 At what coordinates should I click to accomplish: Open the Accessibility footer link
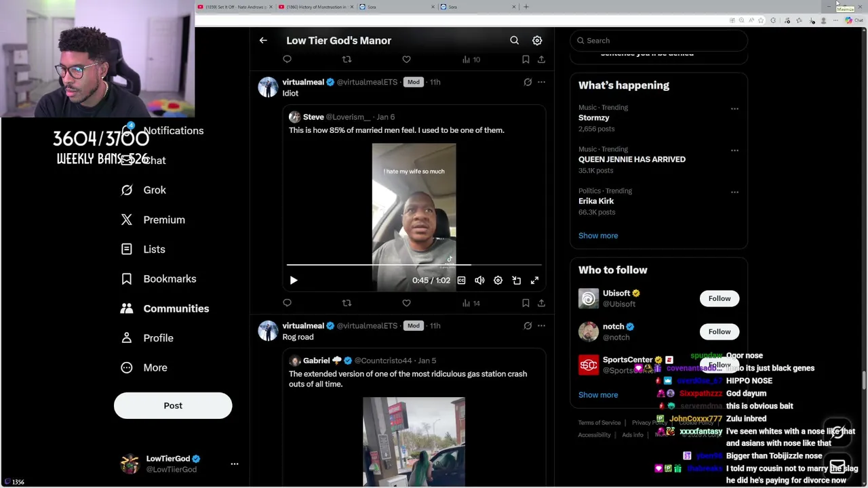595,435
